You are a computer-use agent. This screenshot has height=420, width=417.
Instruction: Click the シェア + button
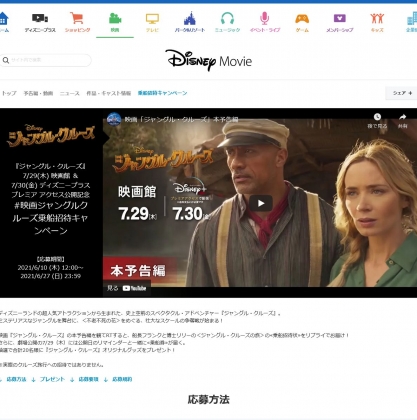click(x=402, y=93)
